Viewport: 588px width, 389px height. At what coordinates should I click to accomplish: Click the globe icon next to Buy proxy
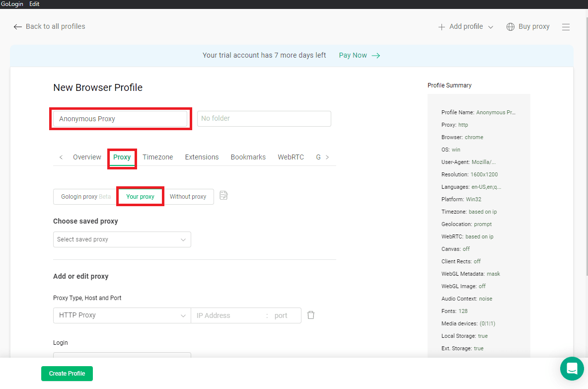point(510,26)
